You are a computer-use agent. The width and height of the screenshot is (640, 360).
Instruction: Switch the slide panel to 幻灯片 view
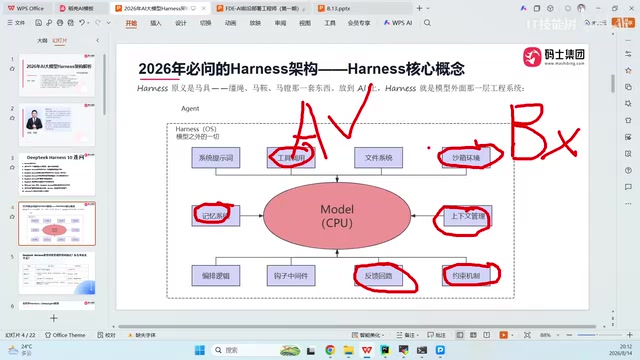60,40
